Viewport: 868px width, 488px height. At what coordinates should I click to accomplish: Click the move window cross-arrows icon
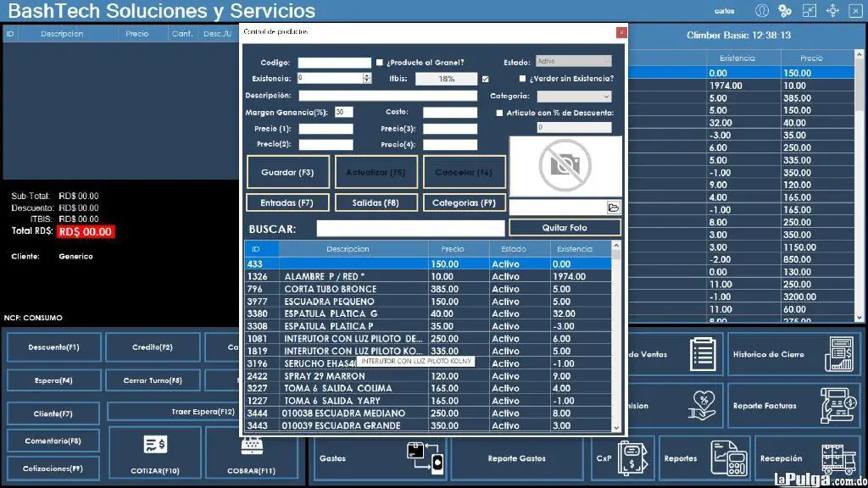click(x=832, y=10)
